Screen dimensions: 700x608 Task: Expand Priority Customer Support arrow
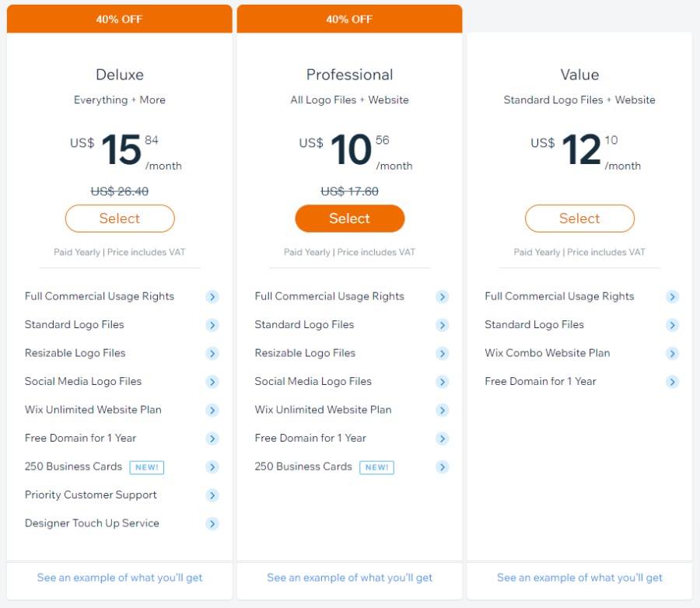coord(212,495)
